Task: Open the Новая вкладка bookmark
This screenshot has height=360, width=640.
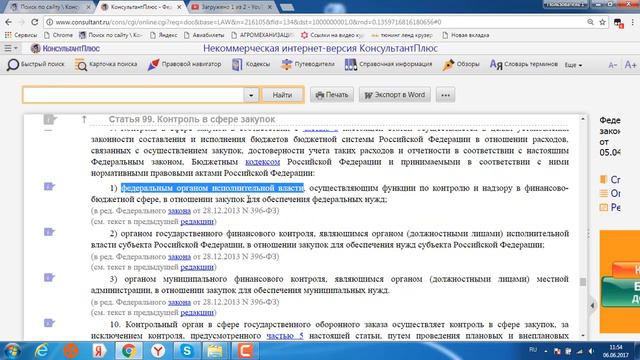Action: click(x=465, y=35)
